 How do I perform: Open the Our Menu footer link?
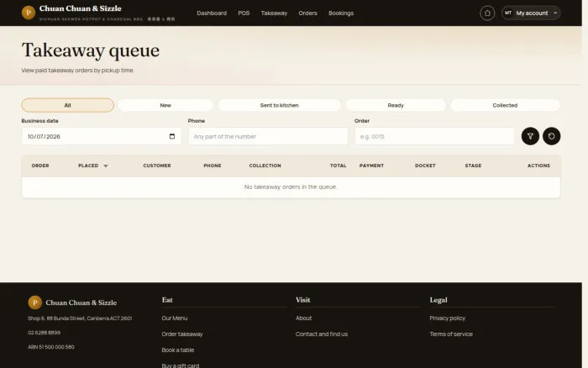[175, 318]
